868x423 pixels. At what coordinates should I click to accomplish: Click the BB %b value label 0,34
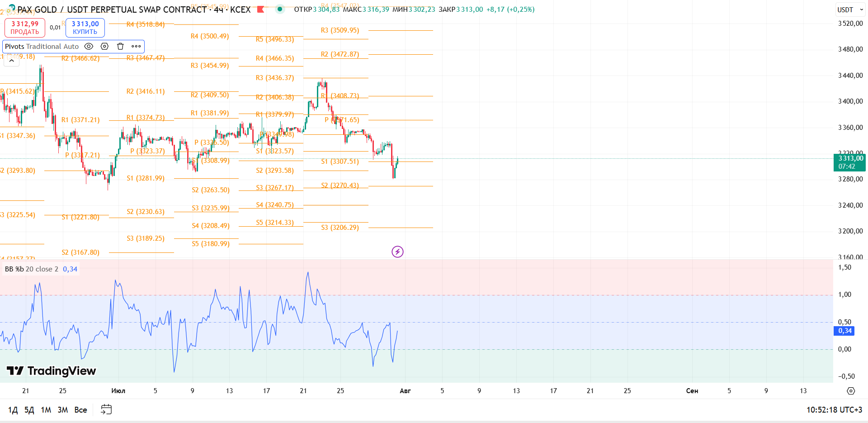(844, 331)
